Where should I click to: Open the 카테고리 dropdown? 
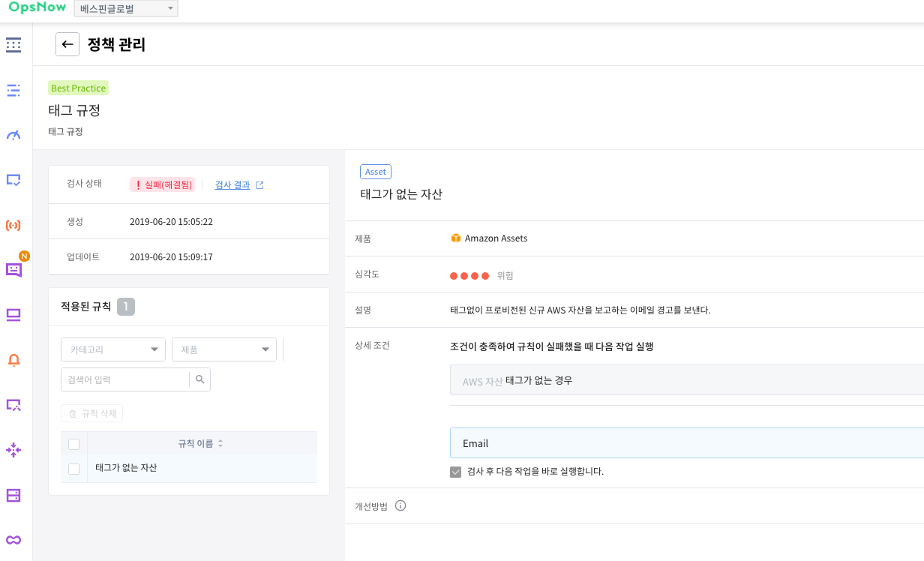click(113, 349)
